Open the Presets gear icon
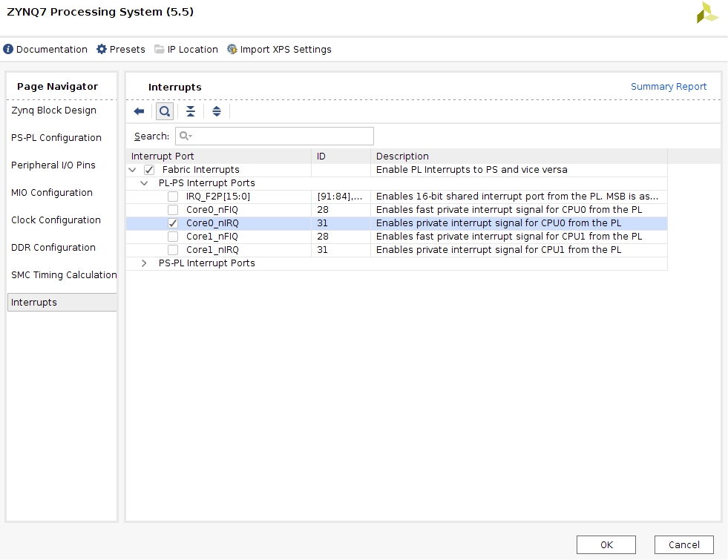This screenshot has height=560, width=728. (x=102, y=50)
